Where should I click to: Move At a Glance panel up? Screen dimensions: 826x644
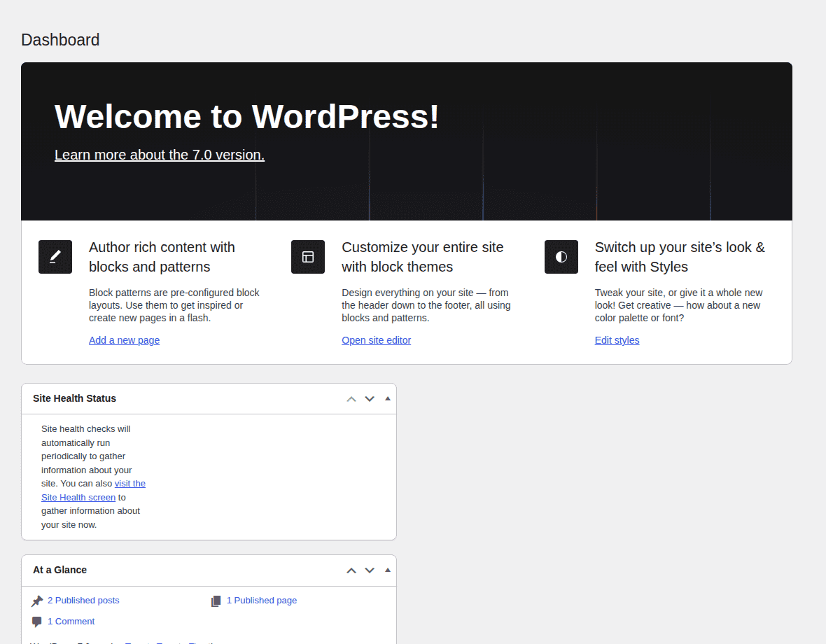click(x=351, y=570)
